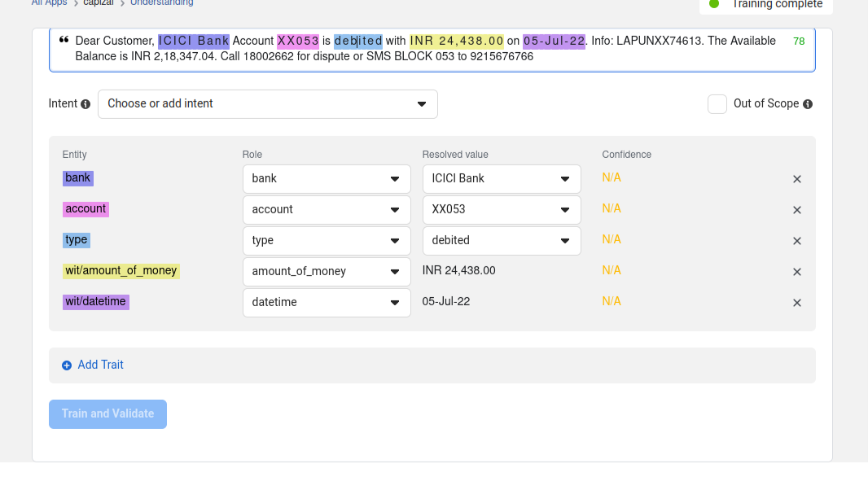Remove the account entity row via X
Image resolution: width=868 pixels, height=477 pixels.
pyautogui.click(x=796, y=209)
